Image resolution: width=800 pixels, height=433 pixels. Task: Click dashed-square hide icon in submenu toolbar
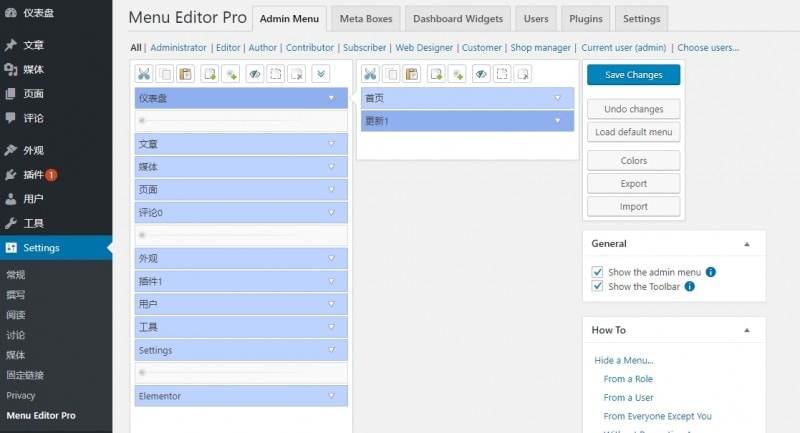tap(502, 74)
